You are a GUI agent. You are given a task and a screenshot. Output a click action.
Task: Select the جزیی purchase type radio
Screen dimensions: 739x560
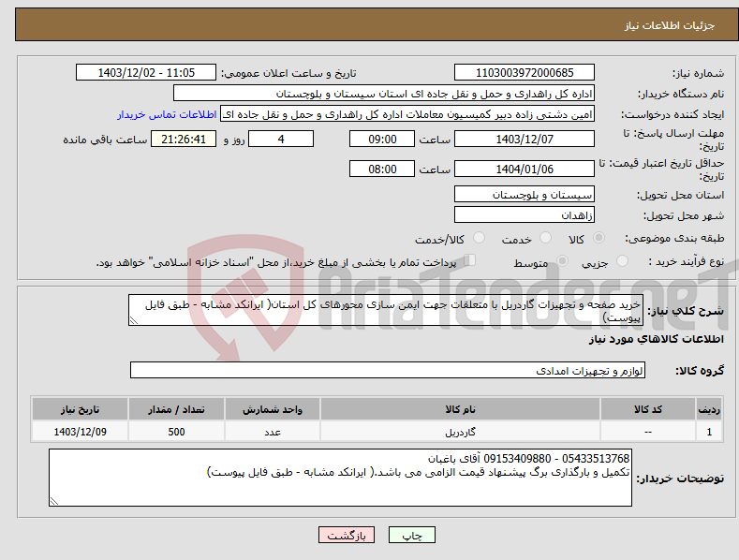point(623,260)
